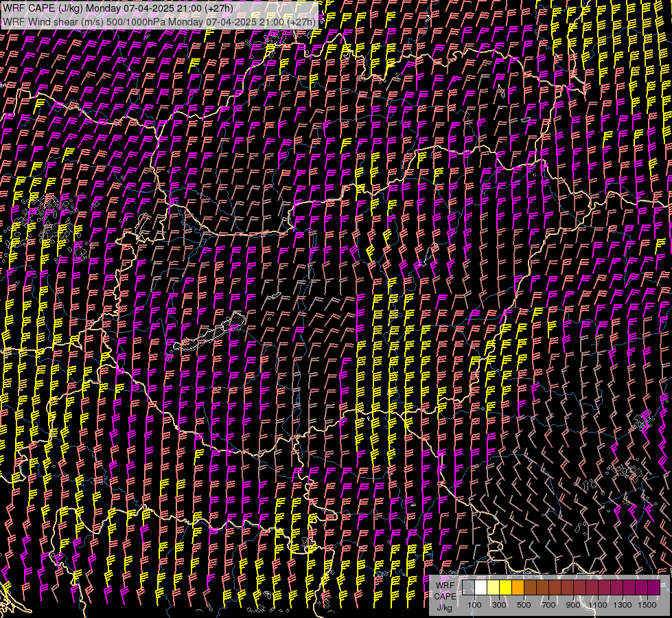Click the 'WRF CAPE (J/kg) Monday 07-04-2025' title line

pyautogui.click(x=118, y=8)
